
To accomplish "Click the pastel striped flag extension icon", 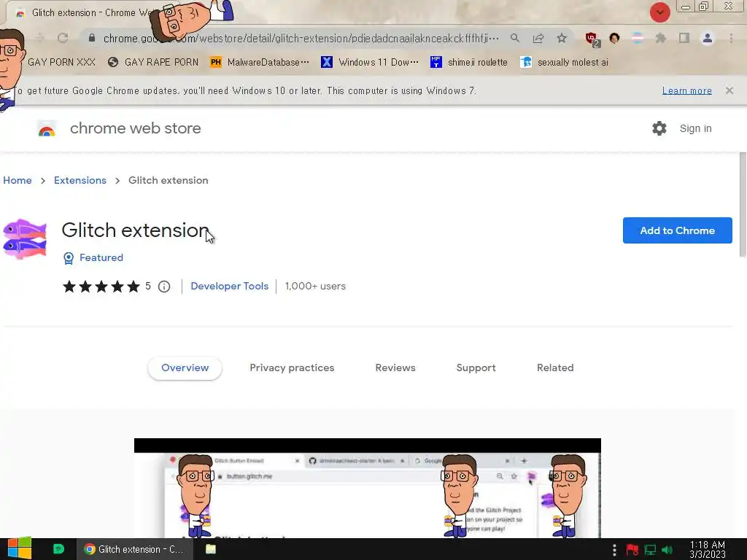I will click(x=638, y=38).
